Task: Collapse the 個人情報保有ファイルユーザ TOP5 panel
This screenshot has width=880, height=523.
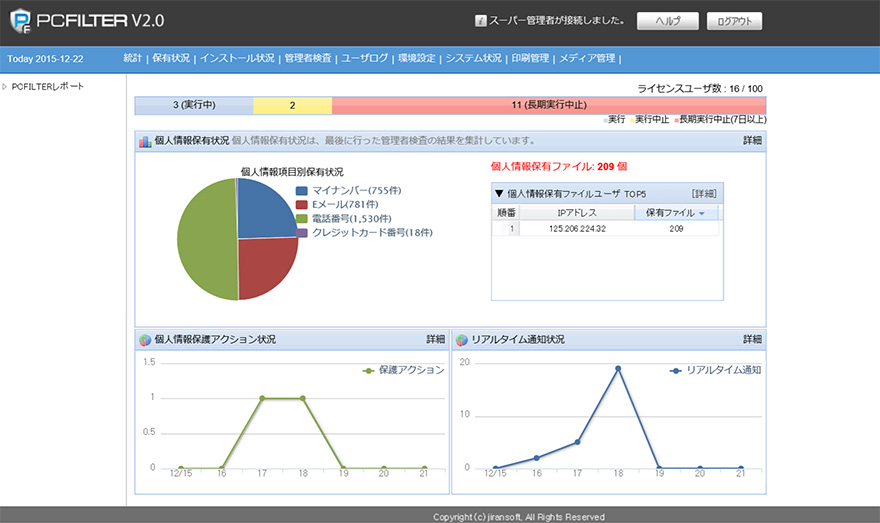Action: pyautogui.click(x=499, y=193)
